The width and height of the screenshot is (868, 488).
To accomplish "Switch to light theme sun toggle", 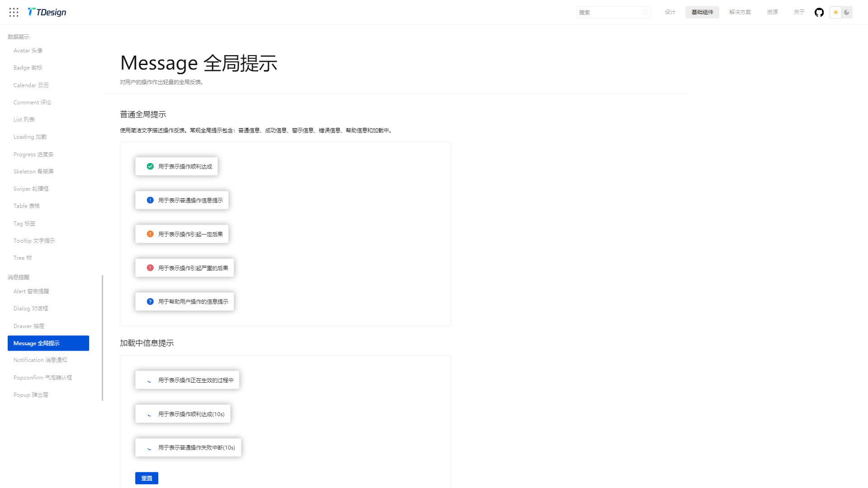I will pos(835,12).
